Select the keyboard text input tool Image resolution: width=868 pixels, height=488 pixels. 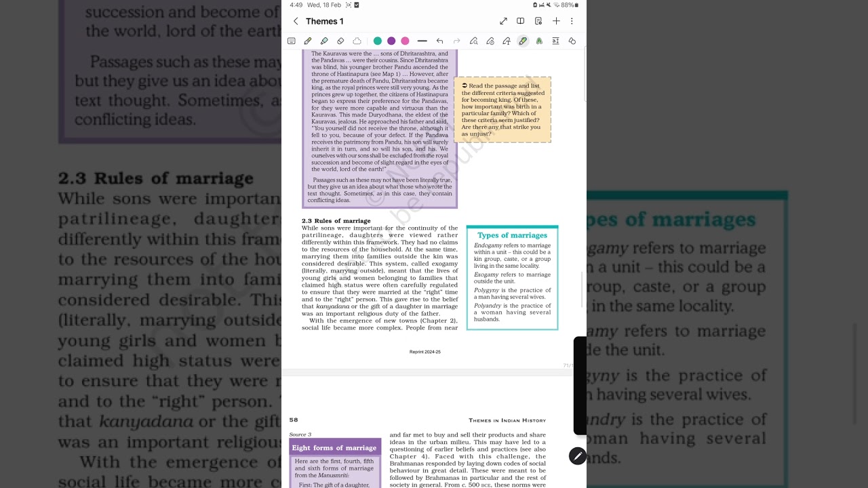pos(292,41)
